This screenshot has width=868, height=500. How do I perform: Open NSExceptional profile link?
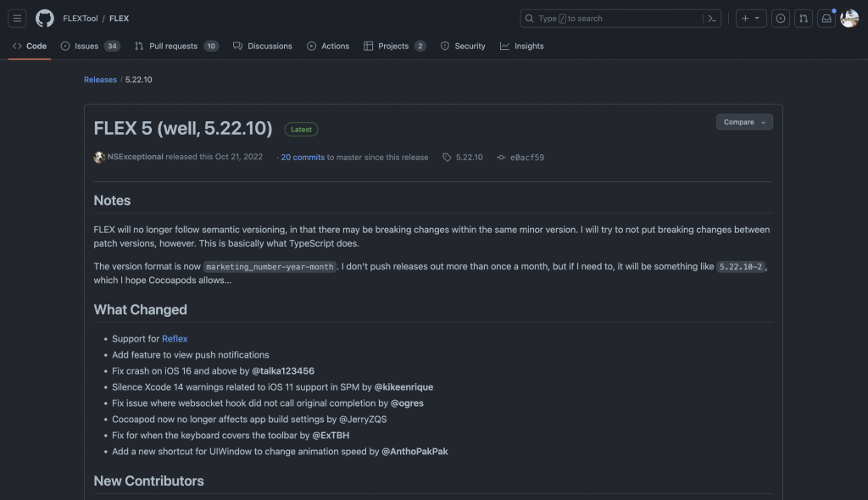[135, 157]
